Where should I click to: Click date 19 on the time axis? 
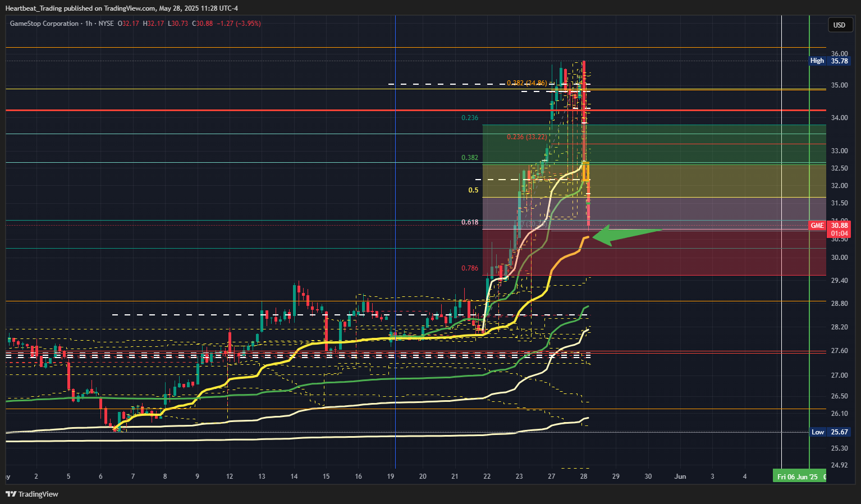coord(391,476)
